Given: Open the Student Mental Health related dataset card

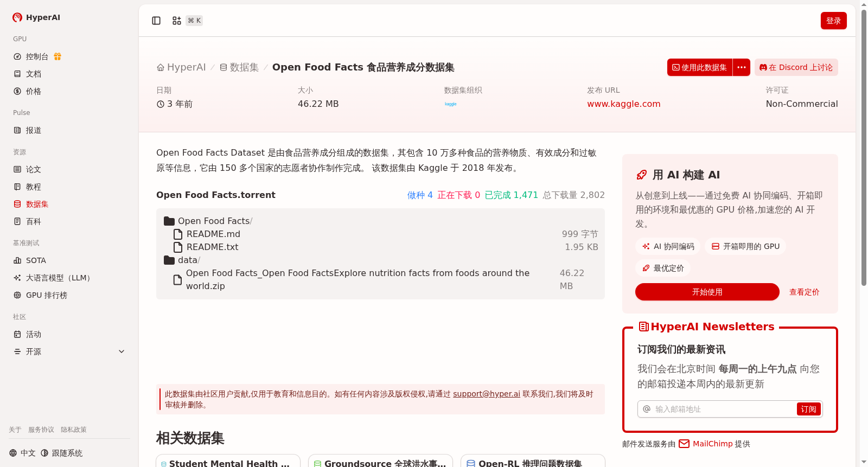Looking at the screenshot, I should click(x=228, y=461).
